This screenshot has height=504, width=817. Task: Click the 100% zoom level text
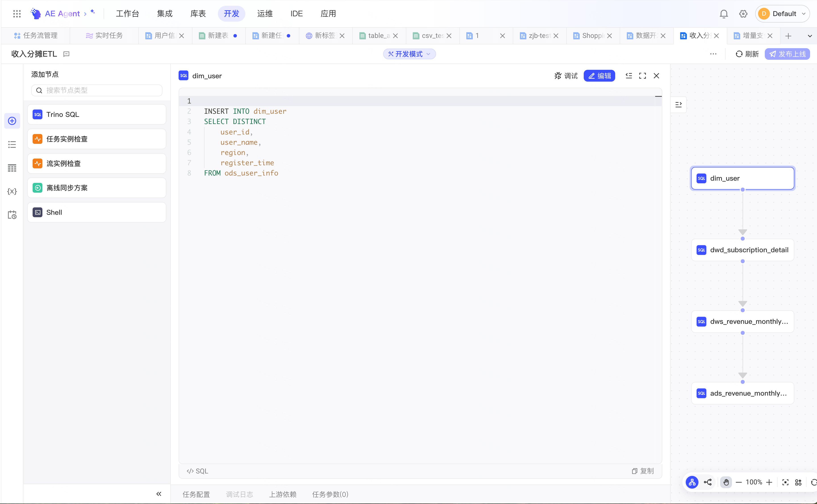[754, 482]
